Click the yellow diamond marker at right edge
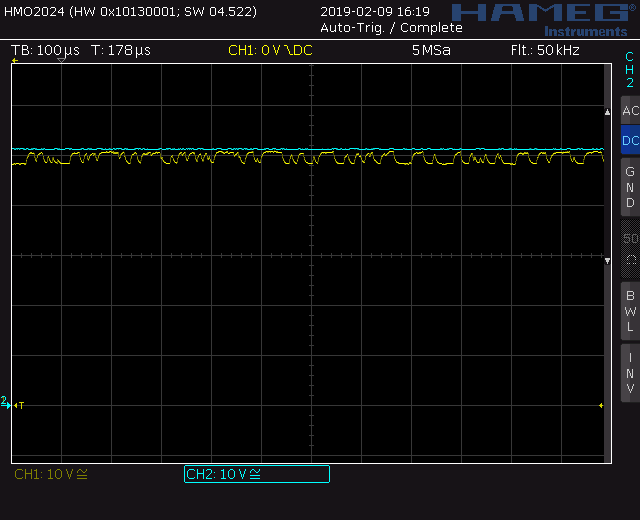The image size is (640, 520). tap(601, 405)
